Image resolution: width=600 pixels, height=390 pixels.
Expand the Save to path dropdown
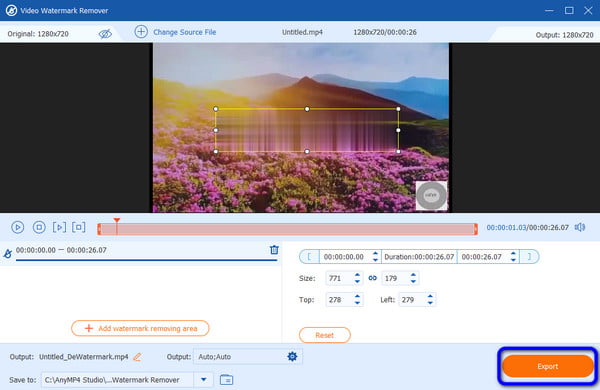(204, 380)
